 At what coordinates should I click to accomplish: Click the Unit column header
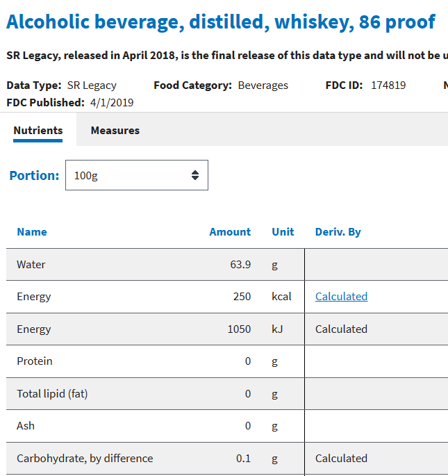(x=283, y=232)
